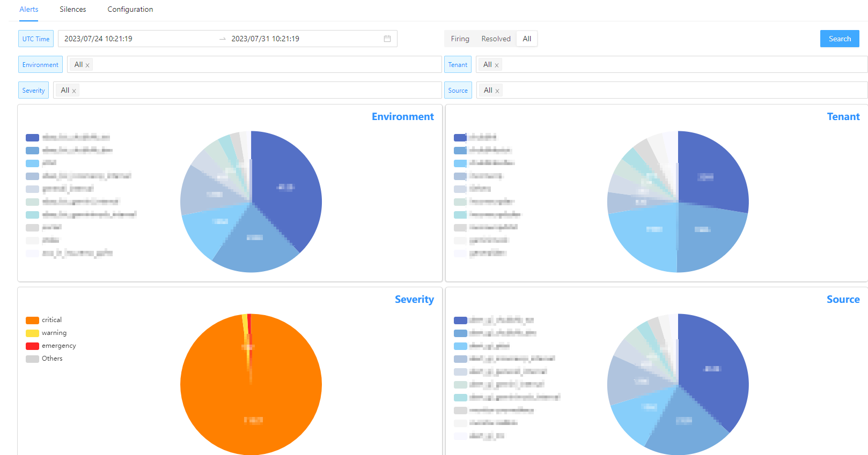This screenshot has height=455, width=868.
Task: Select the All status filter
Action: pos(527,39)
